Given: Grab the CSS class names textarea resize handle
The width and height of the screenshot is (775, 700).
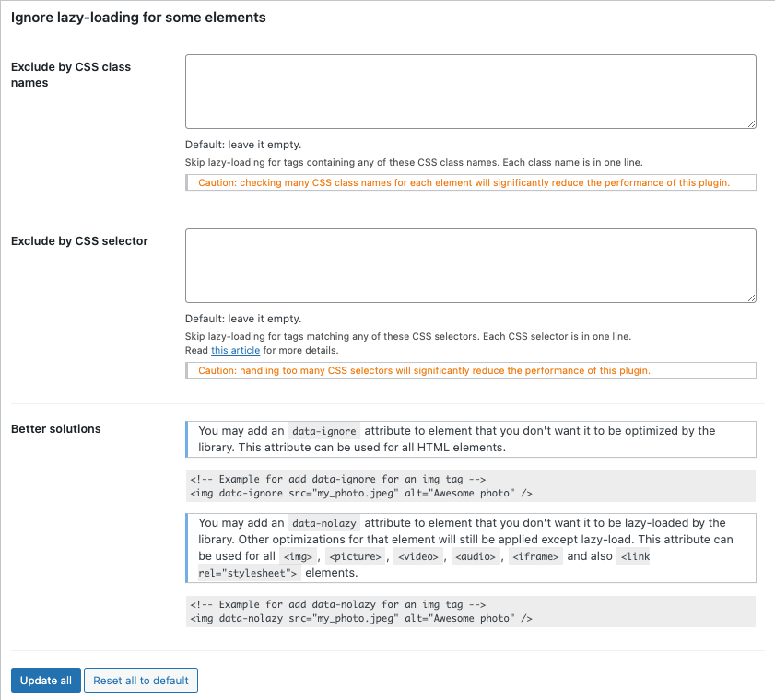Looking at the screenshot, I should (x=751, y=123).
